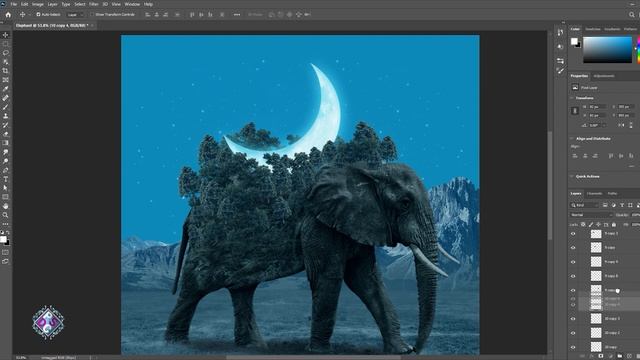Collapse the Transform section
This screenshot has width=640, height=360.
pyautogui.click(x=572, y=98)
